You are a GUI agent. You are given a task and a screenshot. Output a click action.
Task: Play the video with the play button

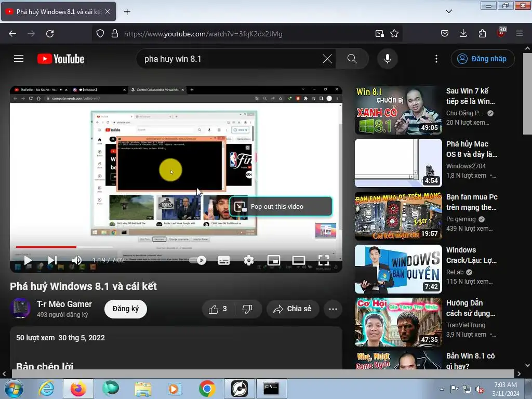tap(28, 260)
